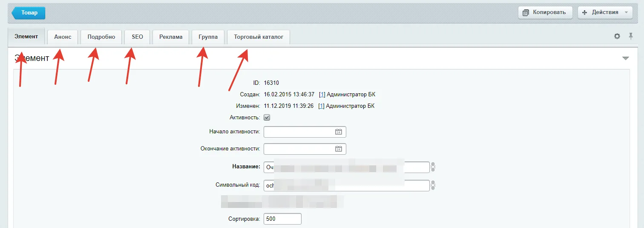Click link icon next to Символьный код field

(x=433, y=185)
